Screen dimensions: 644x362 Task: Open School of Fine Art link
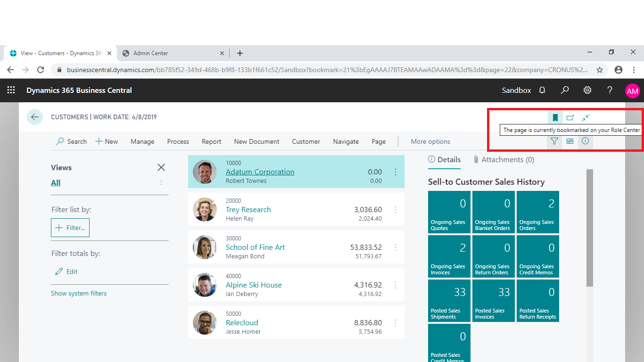point(255,247)
